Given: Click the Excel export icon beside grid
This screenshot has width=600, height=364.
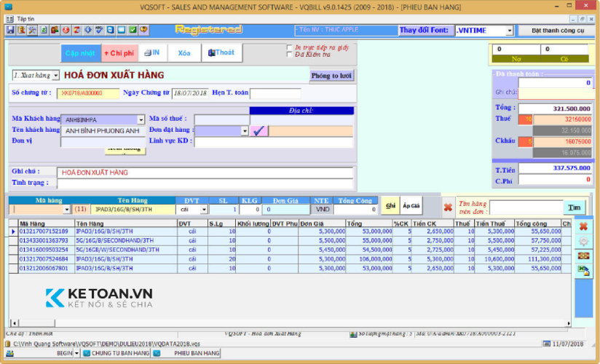Looking at the screenshot, I should 583,269.
